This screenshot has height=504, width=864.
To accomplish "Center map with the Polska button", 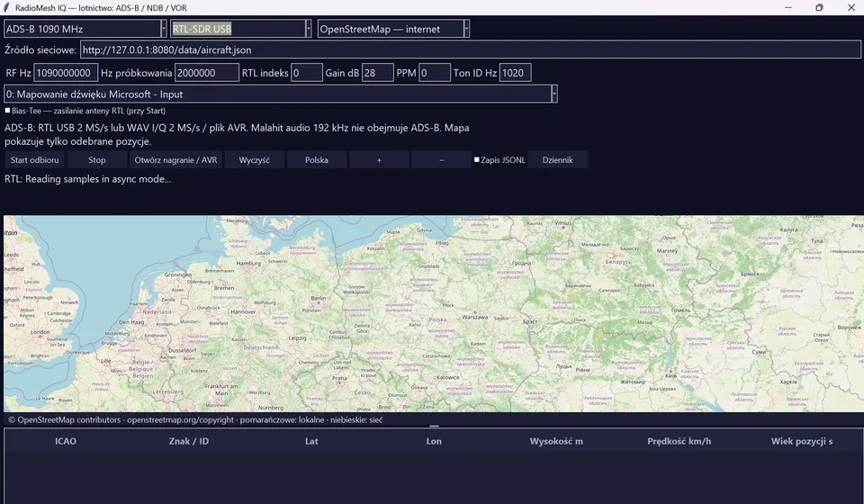I will pyautogui.click(x=317, y=159).
